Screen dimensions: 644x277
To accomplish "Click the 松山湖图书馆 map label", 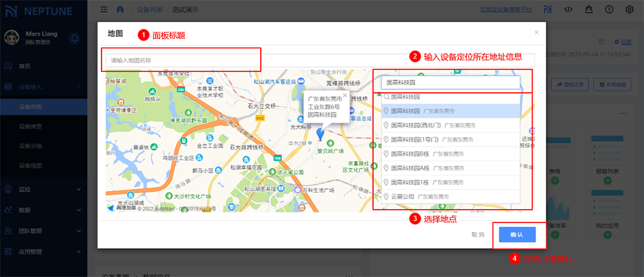I will coord(260,189).
